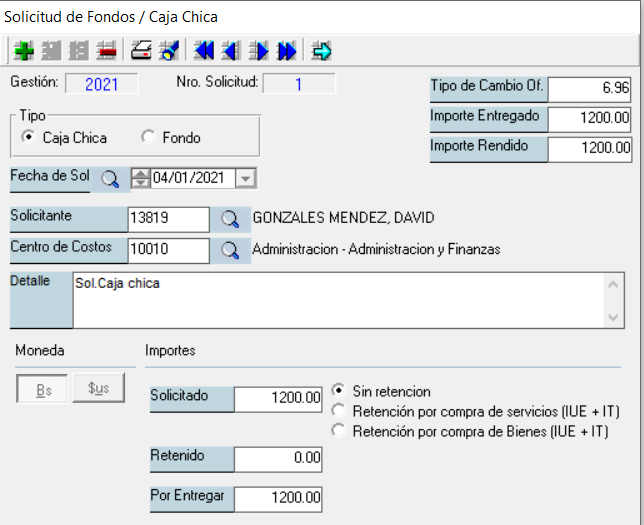Click the Gestión field showing 2021
Viewport: 644px width, 525px height.
click(101, 84)
